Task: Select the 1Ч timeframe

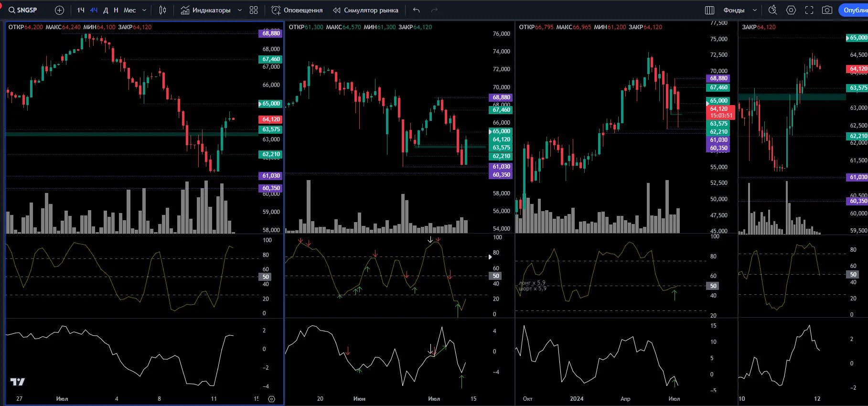Action: click(81, 10)
